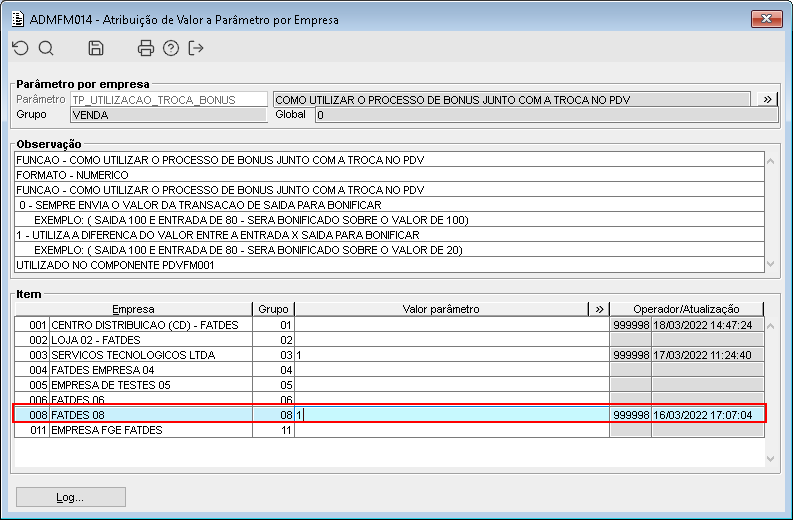Click the document icon in title bar
This screenshot has height=520, width=793.
click(x=18, y=19)
